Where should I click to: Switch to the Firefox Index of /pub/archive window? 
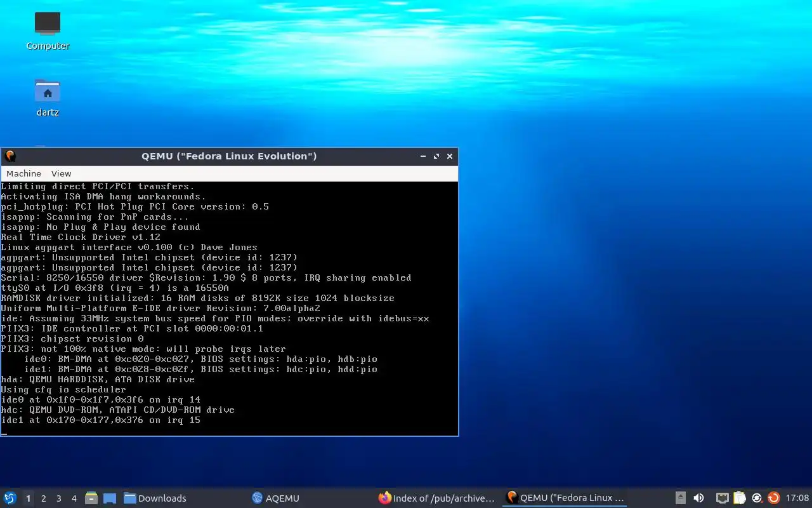(436, 498)
